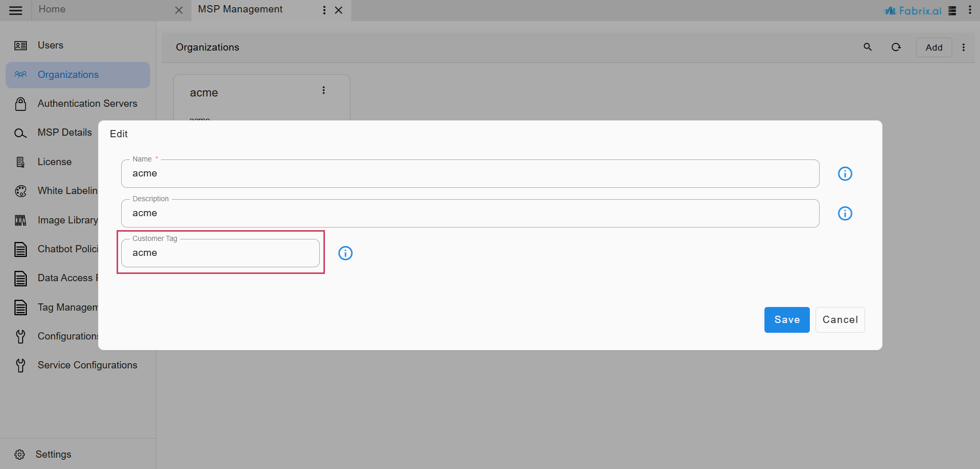
Task: Click the Users icon in sidebar
Action: 21,45
